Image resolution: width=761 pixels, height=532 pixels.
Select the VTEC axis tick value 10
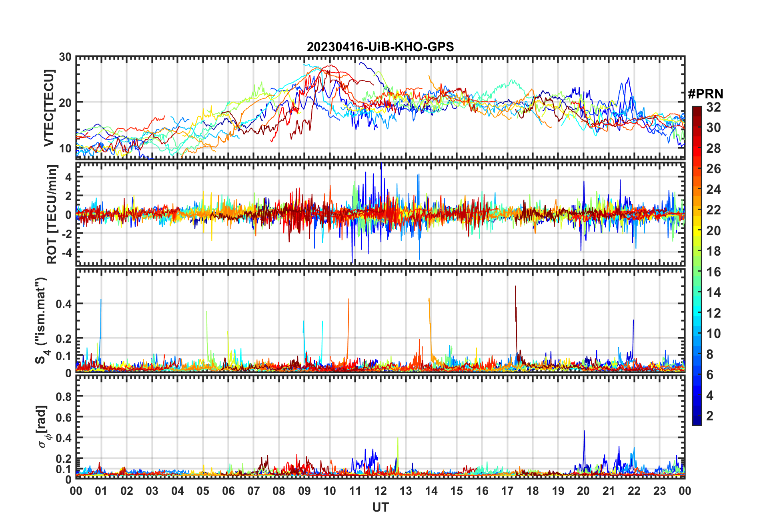[x=65, y=148]
